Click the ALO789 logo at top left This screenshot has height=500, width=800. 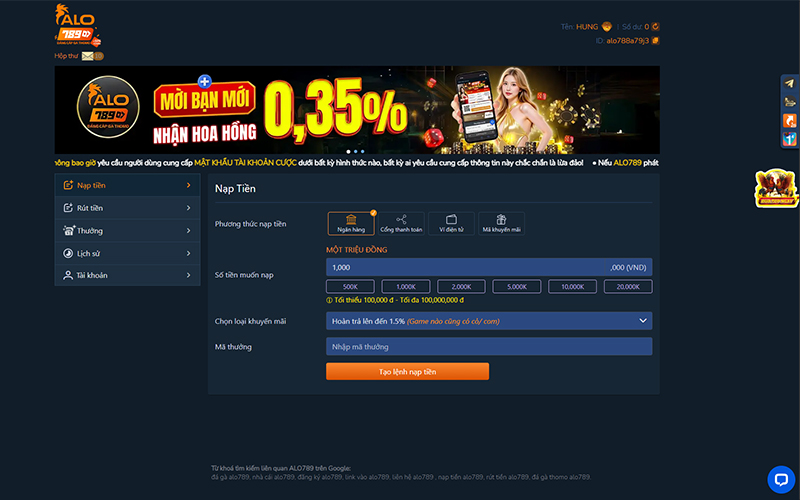77,25
